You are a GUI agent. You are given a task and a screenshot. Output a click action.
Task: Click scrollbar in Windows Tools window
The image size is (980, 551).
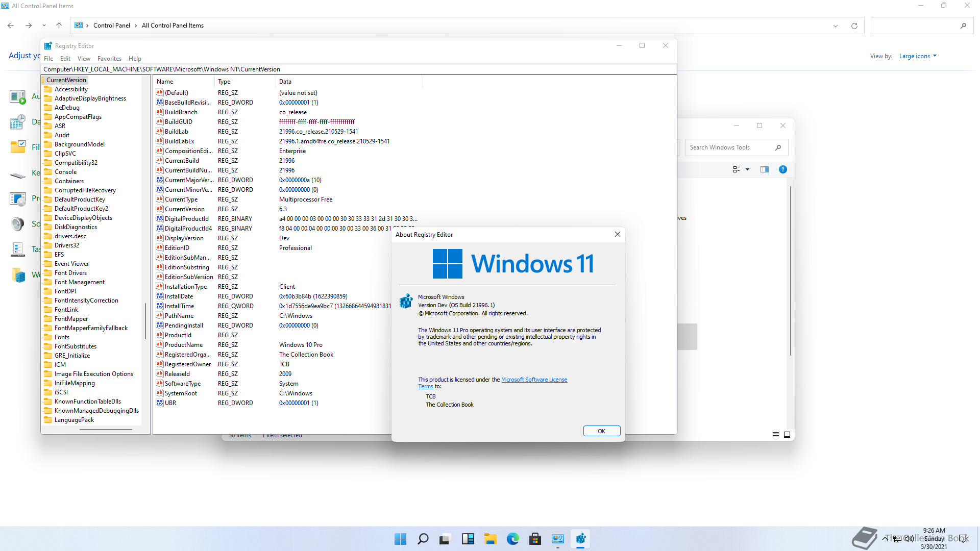click(791, 270)
